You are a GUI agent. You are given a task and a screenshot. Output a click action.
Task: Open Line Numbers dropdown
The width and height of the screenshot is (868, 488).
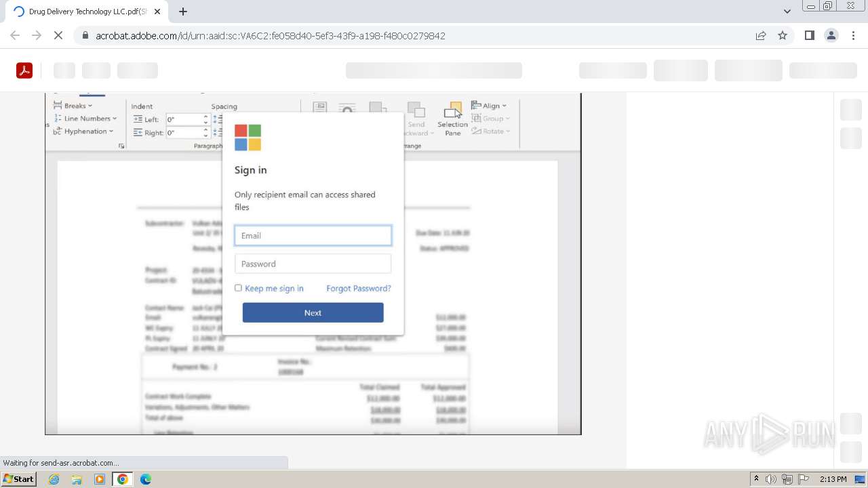[x=85, y=119]
